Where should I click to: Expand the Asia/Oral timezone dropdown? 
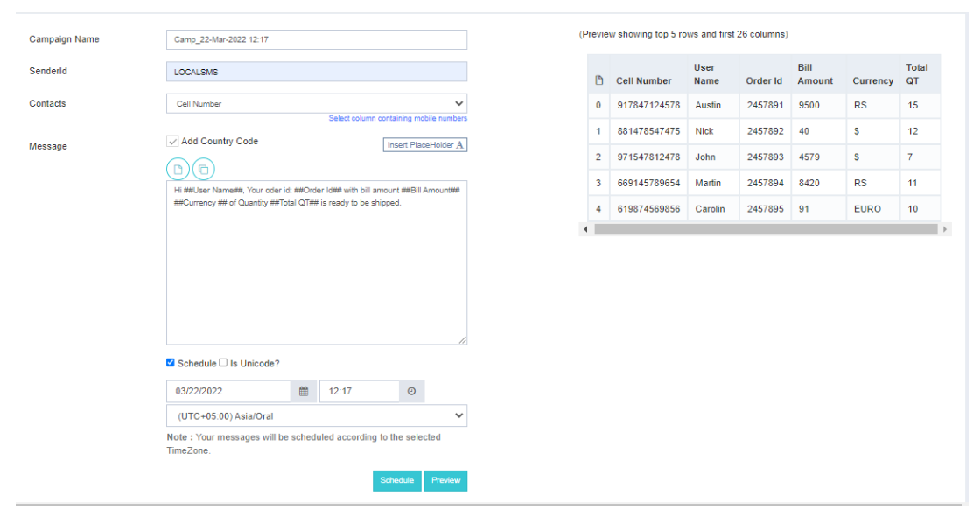(316, 415)
